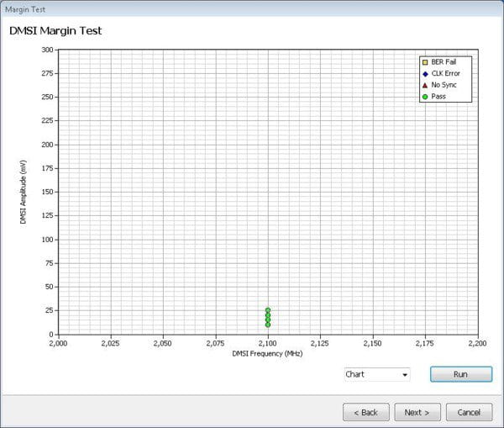Click the DMSI Frequency (MHz) axis label

pos(267,354)
